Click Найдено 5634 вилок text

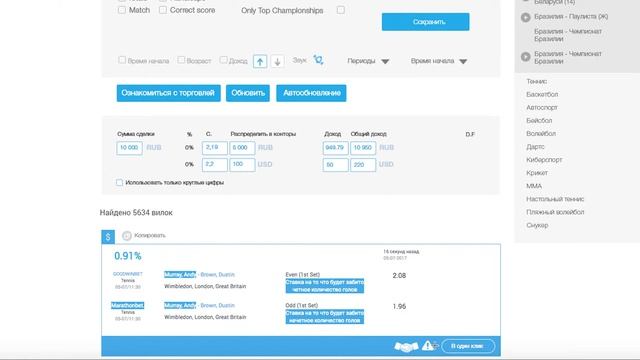136,213
